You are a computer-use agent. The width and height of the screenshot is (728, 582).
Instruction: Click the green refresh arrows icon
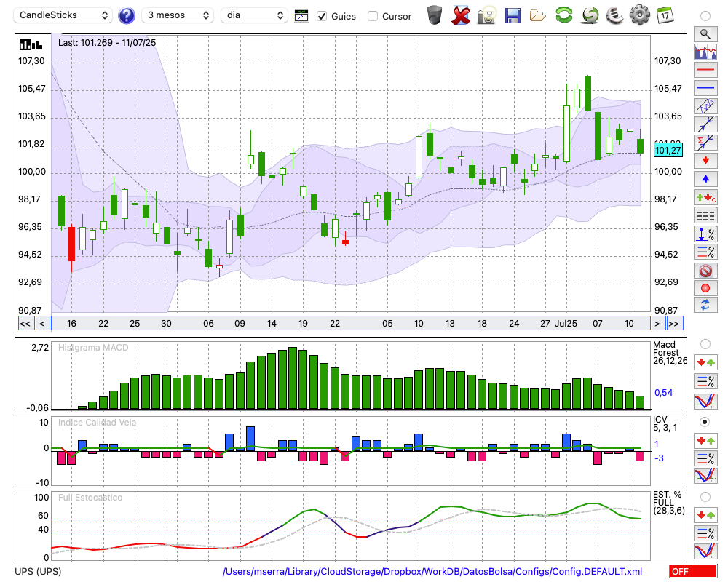[563, 15]
